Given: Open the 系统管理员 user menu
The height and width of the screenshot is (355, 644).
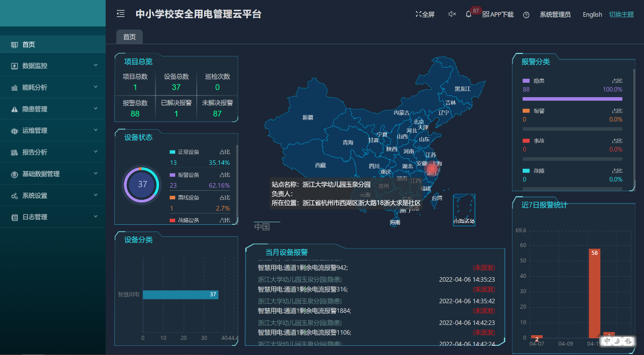Looking at the screenshot, I should pos(555,15).
